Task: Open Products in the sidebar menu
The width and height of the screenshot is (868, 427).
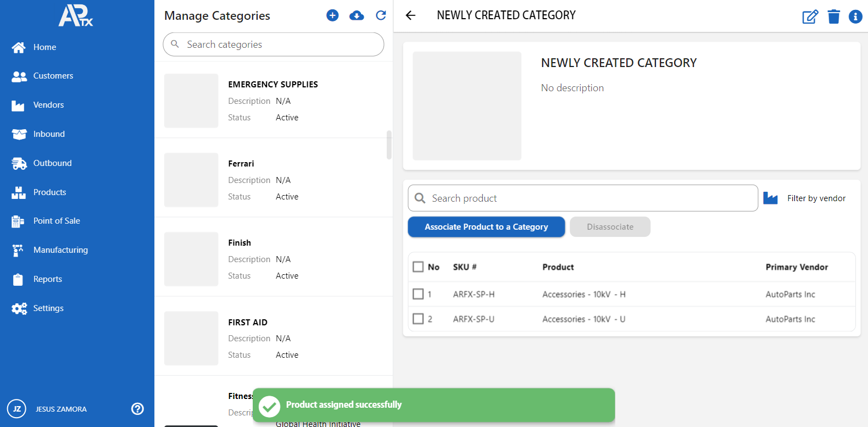Action: 49,192
